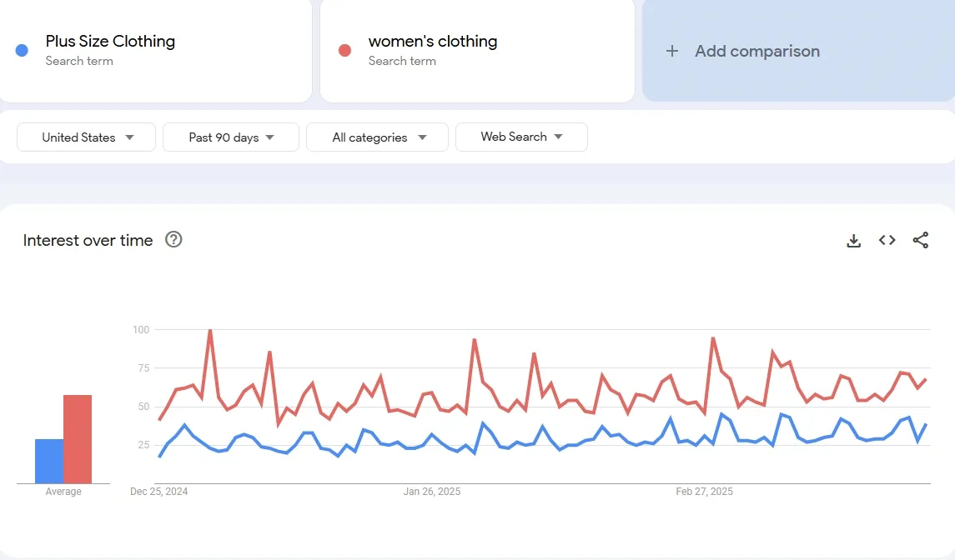Click the plus icon to add a comparison

tap(672, 51)
